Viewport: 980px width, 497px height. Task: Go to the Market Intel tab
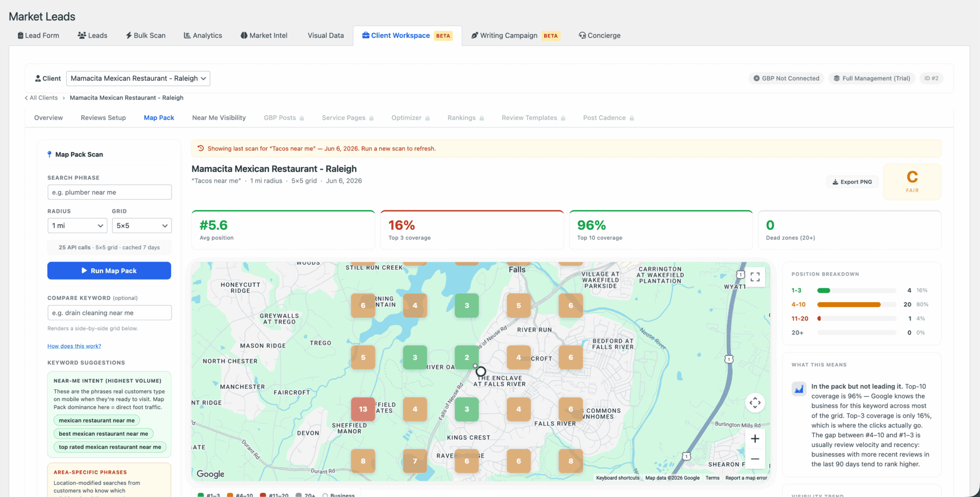tap(264, 35)
